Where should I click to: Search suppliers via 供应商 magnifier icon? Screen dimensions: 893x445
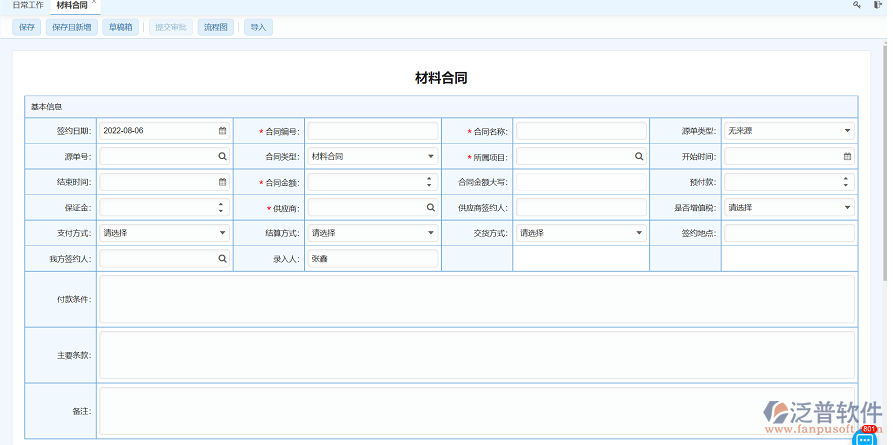pos(431,208)
